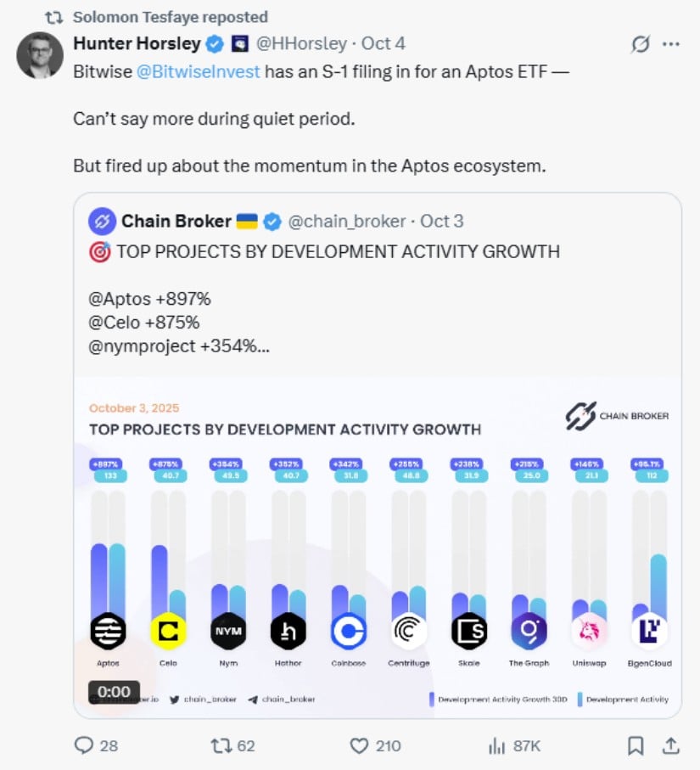
Task: Click the Grok explain slashed-circle icon
Action: point(640,44)
